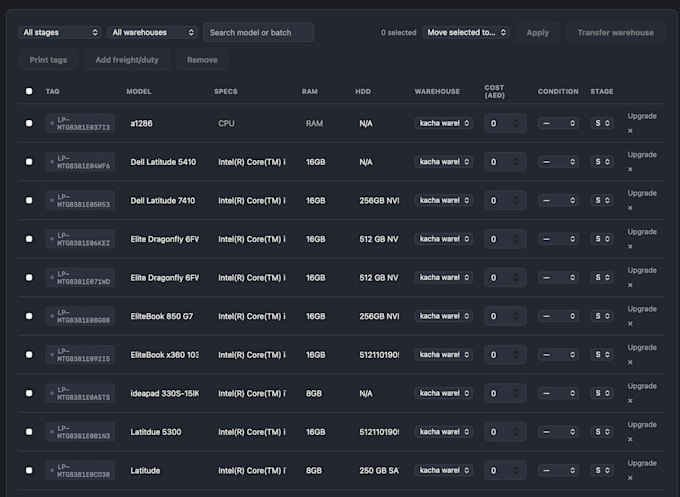Adjust cost stepper for EliteBook x360 row
Viewport: 680px width, 497px height.
click(516, 355)
